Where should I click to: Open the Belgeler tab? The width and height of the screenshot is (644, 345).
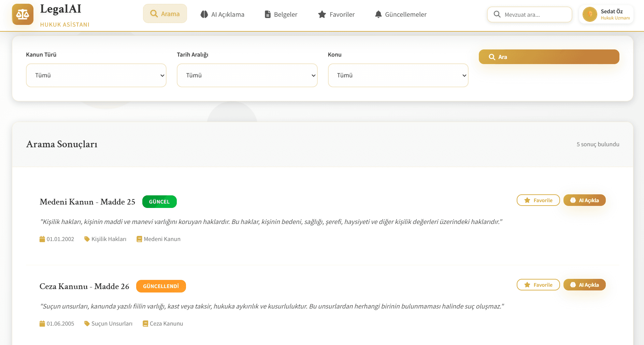tap(281, 14)
